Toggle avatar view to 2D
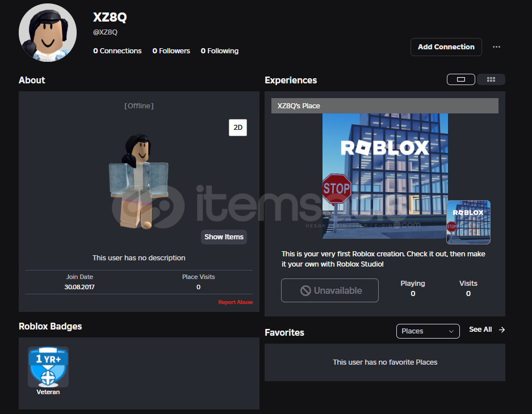532x414 pixels. click(238, 128)
